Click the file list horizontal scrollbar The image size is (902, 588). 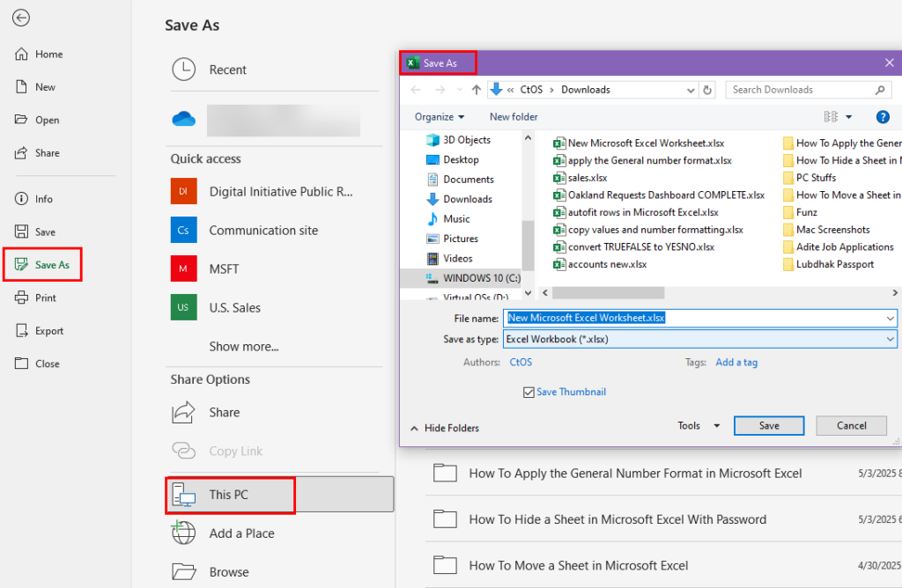608,292
